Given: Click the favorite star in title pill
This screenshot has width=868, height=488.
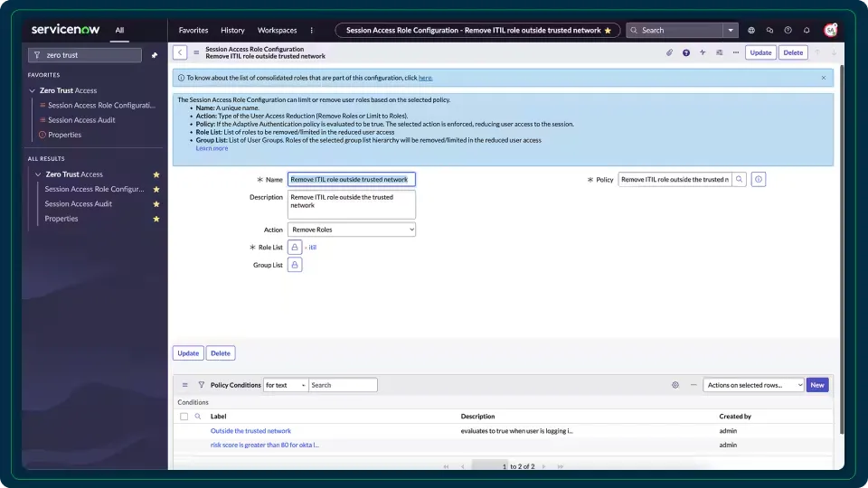Looking at the screenshot, I should [x=608, y=31].
